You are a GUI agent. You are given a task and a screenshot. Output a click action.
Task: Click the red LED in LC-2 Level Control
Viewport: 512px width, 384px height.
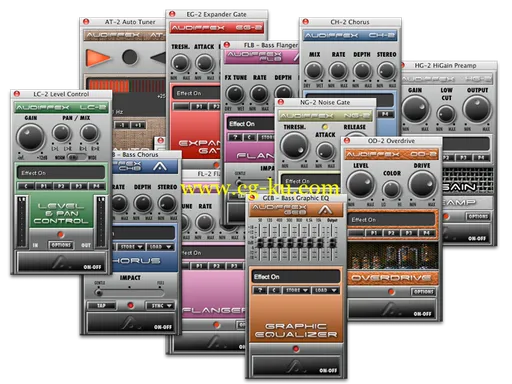click(60, 235)
